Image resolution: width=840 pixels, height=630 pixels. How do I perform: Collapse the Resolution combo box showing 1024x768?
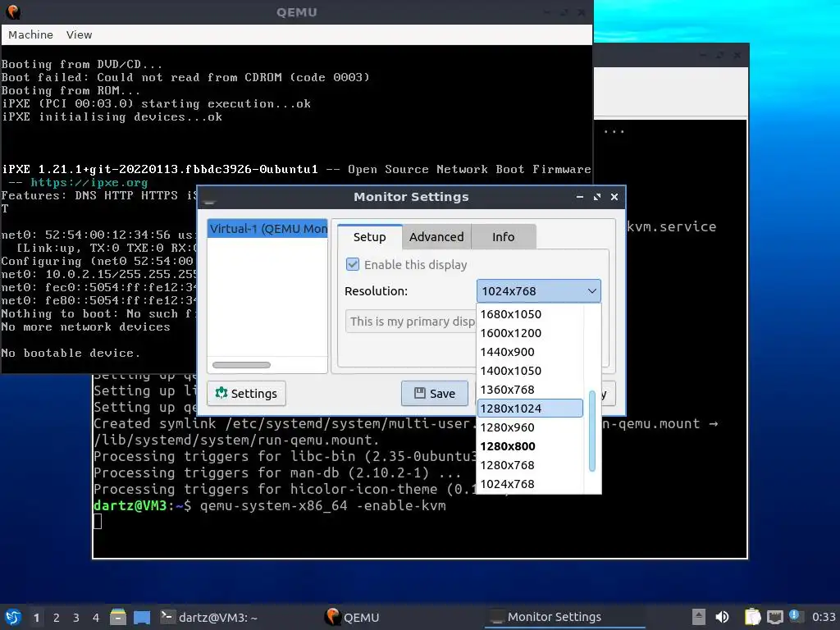point(538,291)
